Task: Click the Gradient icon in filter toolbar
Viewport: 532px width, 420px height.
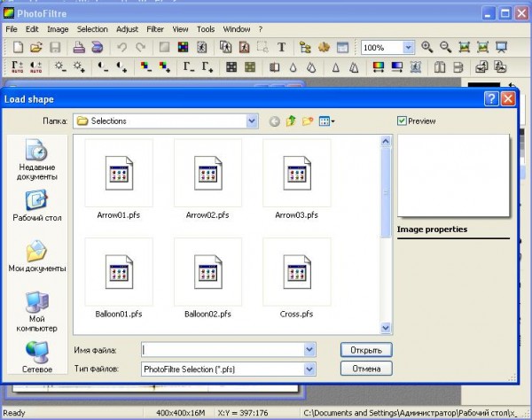Action: [396, 66]
